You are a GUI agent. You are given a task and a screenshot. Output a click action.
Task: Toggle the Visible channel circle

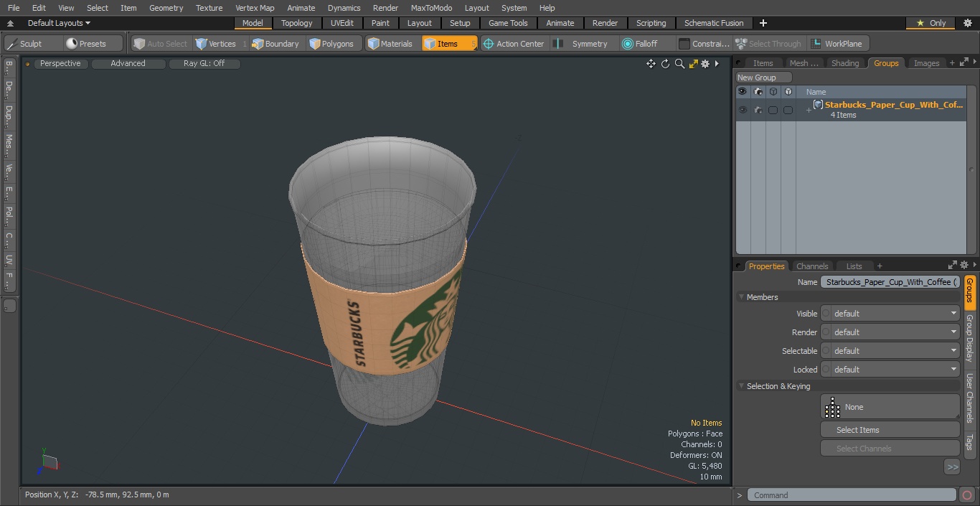click(826, 314)
